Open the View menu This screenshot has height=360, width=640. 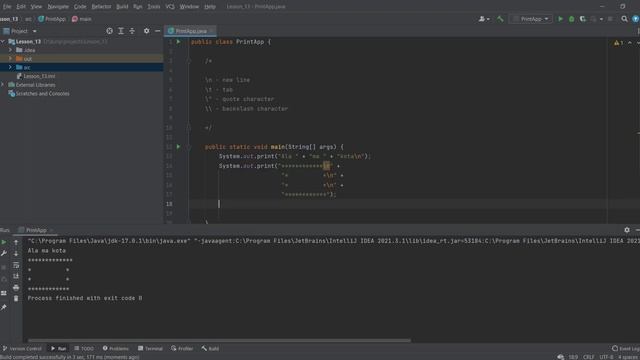[36, 7]
